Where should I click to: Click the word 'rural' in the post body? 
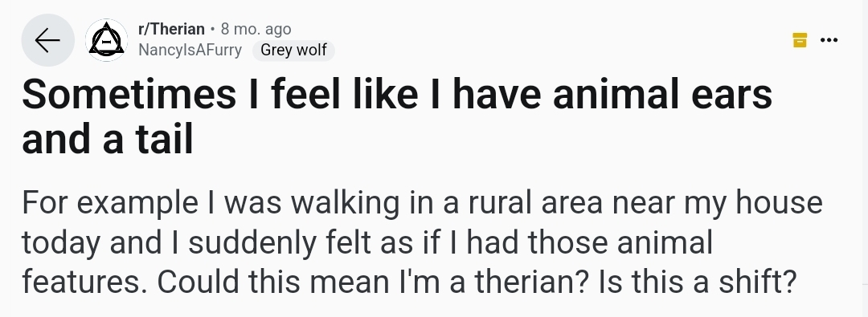click(x=500, y=202)
